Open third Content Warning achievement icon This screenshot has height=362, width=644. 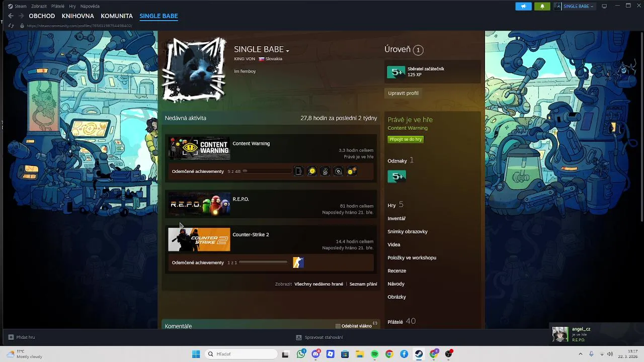click(x=325, y=171)
